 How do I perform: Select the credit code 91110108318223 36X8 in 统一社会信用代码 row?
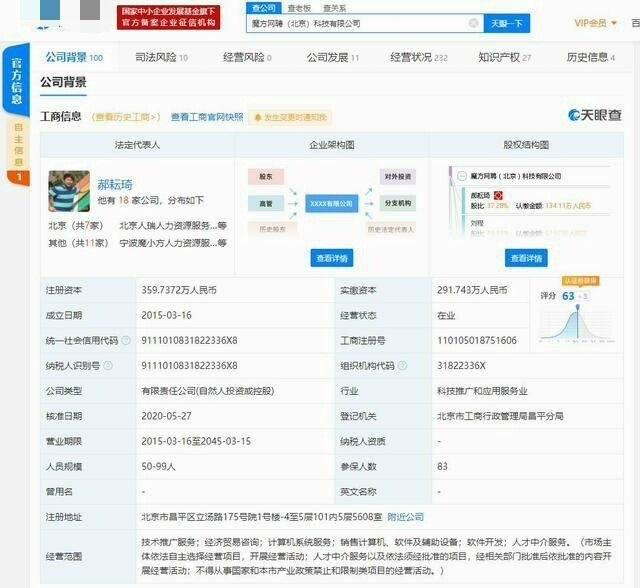click(x=189, y=340)
